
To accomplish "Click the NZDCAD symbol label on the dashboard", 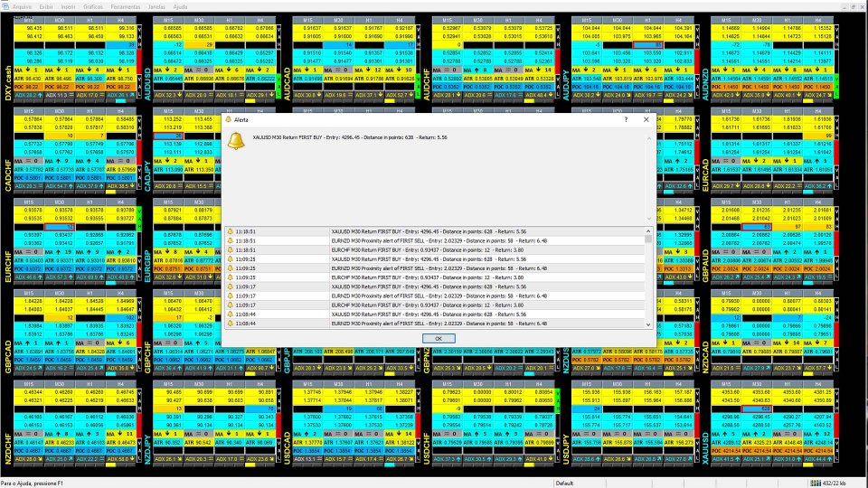I will pos(705,357).
